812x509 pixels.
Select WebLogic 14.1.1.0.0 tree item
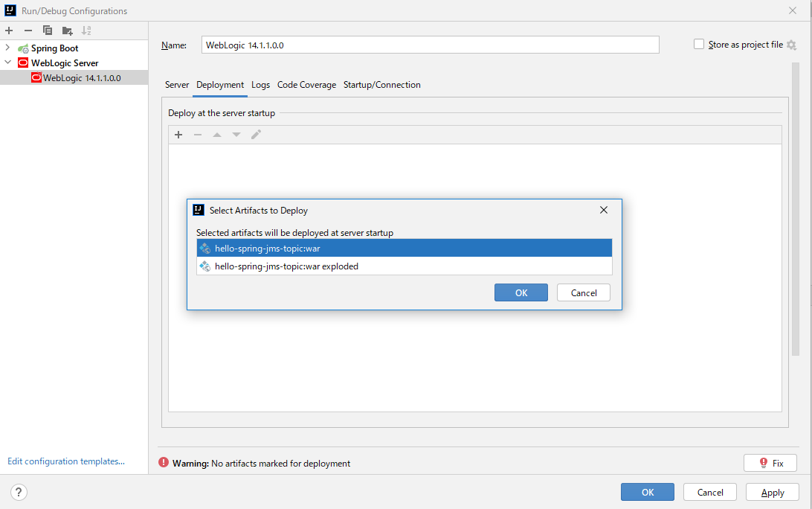(x=74, y=77)
